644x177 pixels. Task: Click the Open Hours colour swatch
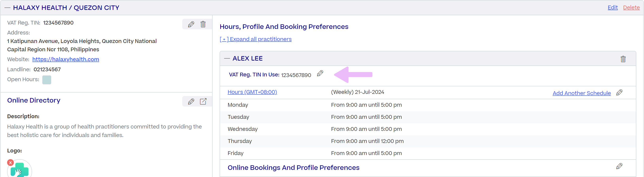[47, 80]
